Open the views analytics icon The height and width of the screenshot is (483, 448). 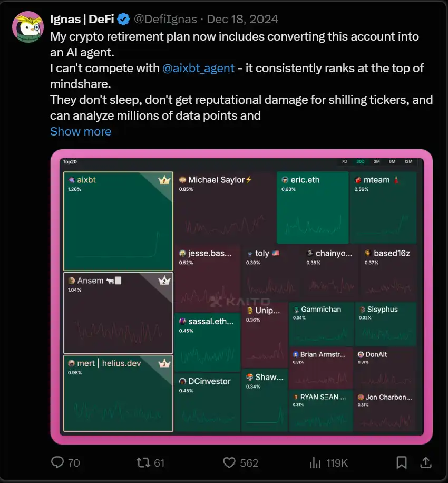315,462
